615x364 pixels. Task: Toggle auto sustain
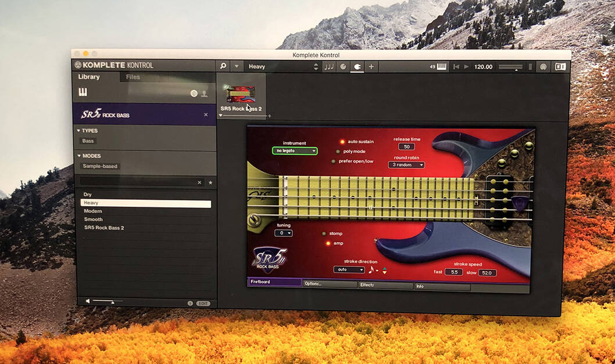tap(342, 142)
